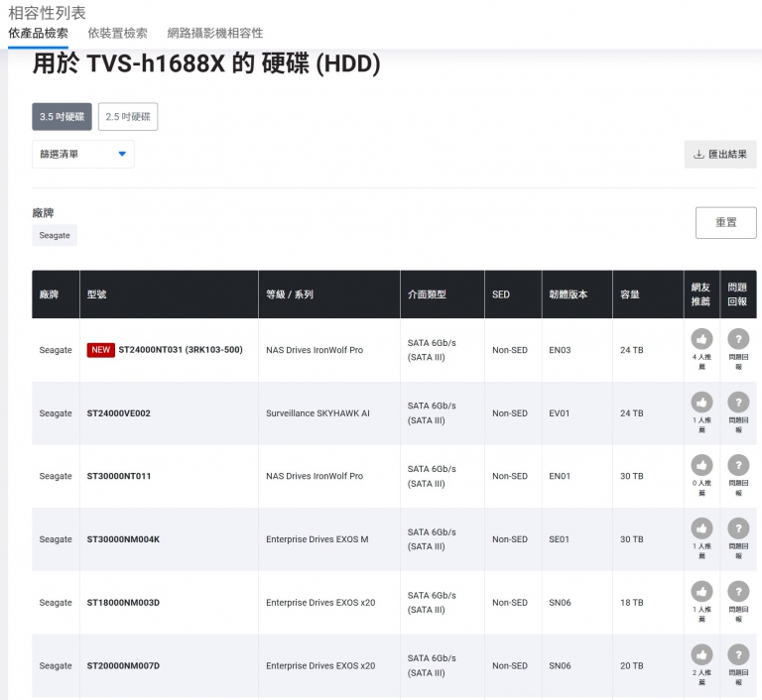The image size is (762, 700).
Task: Select firmware value EV01
Action: pyautogui.click(x=559, y=413)
